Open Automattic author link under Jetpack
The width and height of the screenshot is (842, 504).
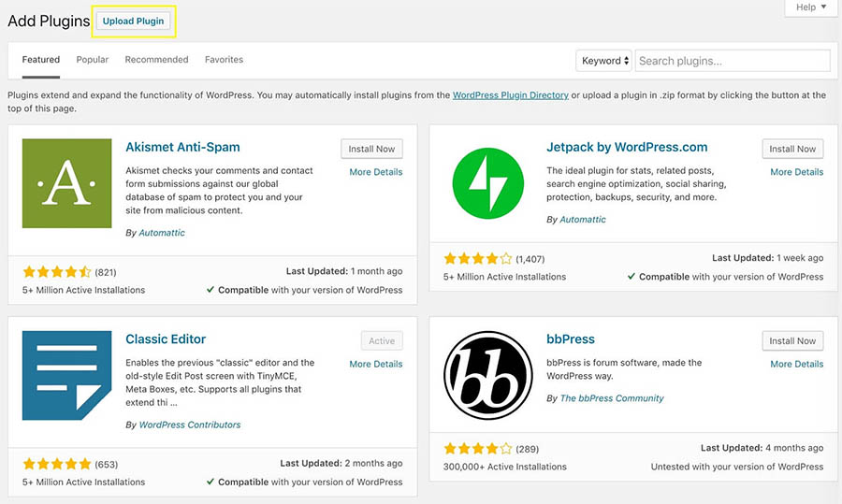(583, 219)
